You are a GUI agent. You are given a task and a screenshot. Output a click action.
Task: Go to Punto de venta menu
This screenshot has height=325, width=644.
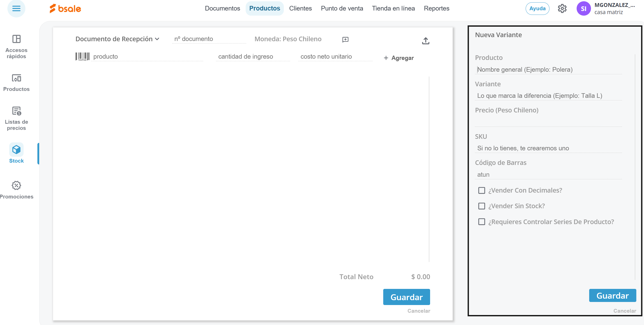point(342,8)
